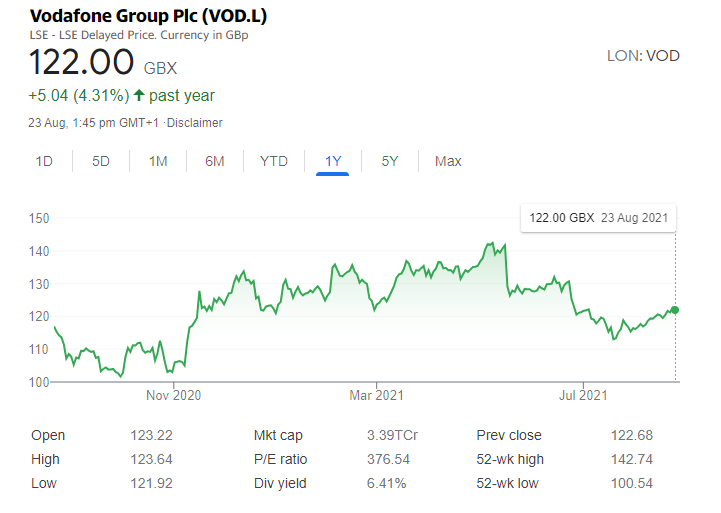Click the Mkt cap value 3.39TCr
Screen dimensions: 721x513
(392, 435)
